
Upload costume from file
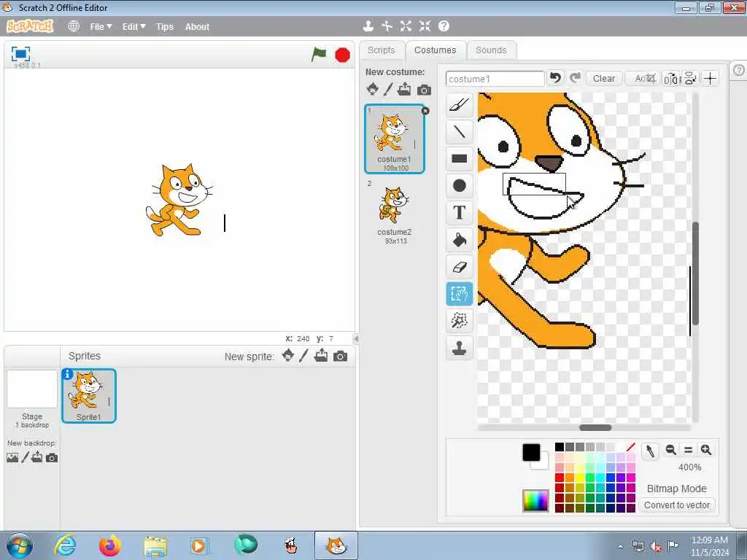[404, 89]
